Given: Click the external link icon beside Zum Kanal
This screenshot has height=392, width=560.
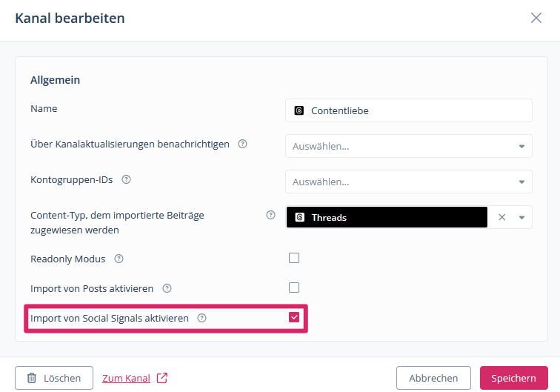Looking at the screenshot, I should [162, 378].
